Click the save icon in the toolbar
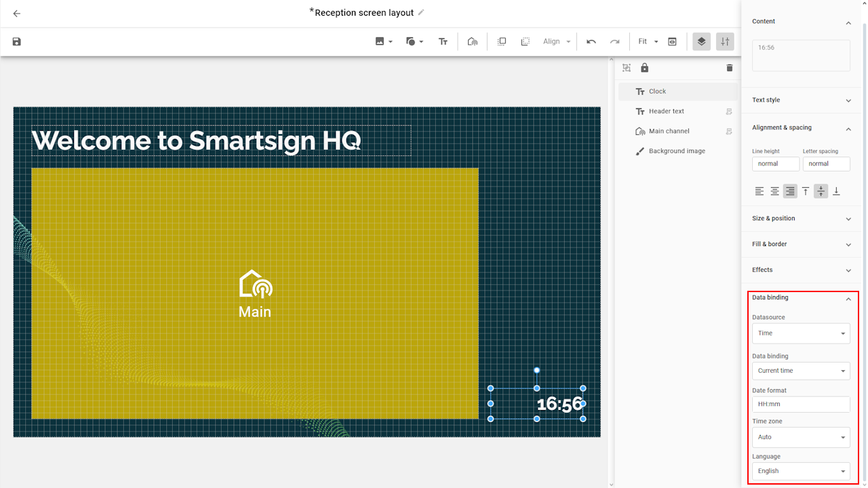 click(17, 42)
